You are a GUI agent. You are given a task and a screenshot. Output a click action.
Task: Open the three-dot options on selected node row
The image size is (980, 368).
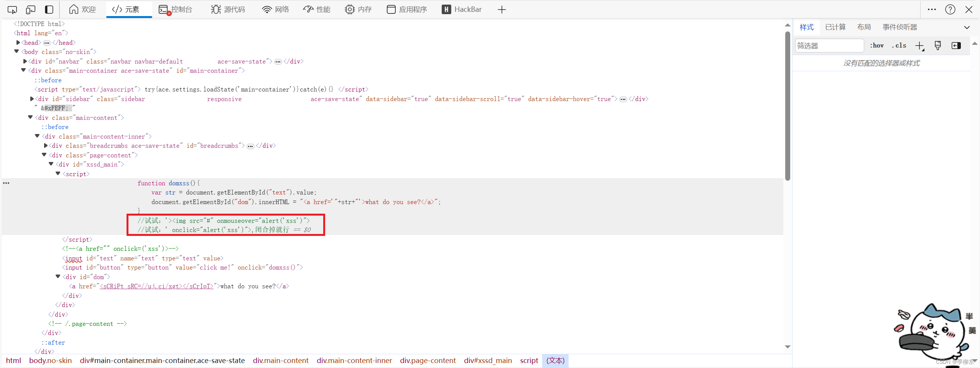(x=6, y=183)
